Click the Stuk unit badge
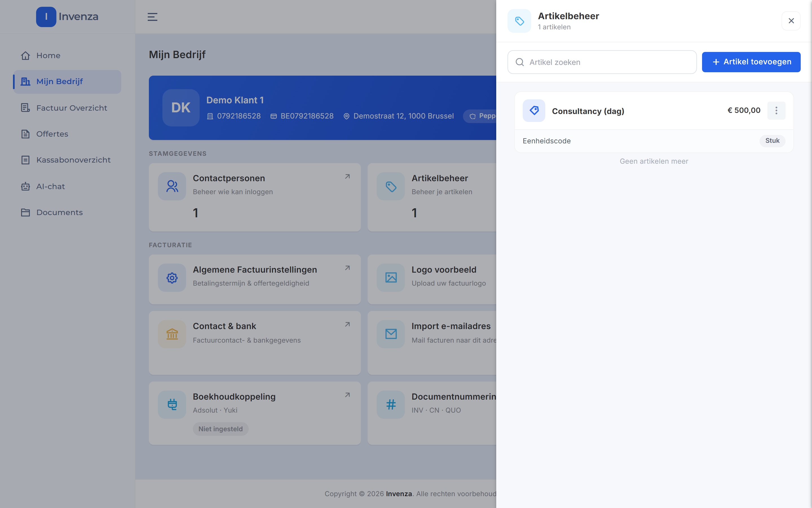 pos(772,141)
